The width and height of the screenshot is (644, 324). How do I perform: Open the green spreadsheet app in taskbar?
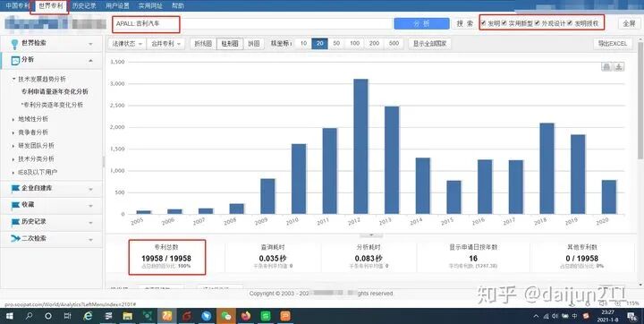266,316
